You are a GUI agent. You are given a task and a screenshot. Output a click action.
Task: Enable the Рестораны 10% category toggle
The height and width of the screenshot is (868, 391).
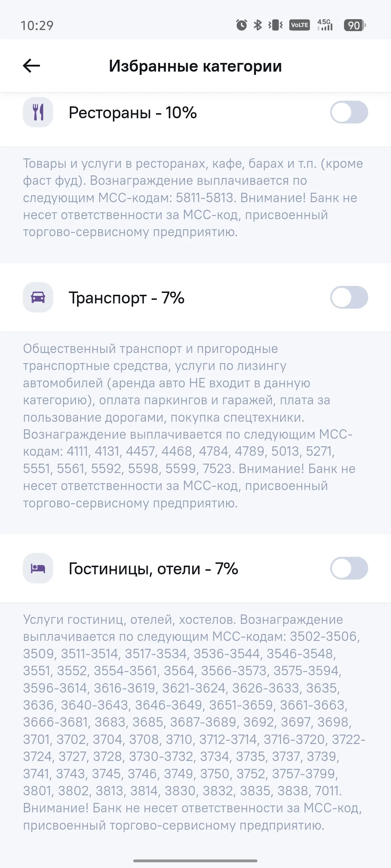click(349, 112)
